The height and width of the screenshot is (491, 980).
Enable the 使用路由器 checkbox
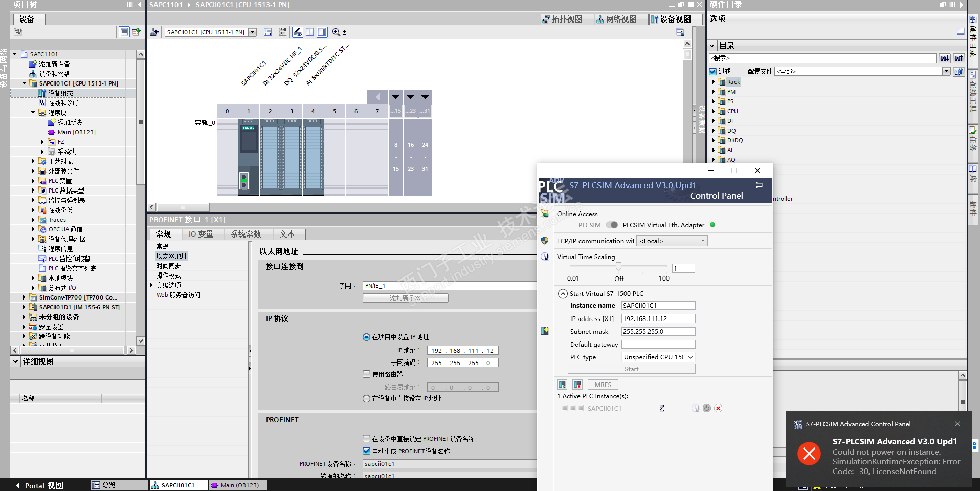pos(366,374)
